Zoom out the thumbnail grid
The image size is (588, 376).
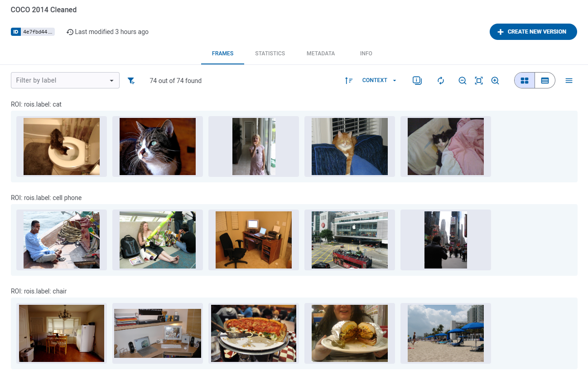coord(462,80)
